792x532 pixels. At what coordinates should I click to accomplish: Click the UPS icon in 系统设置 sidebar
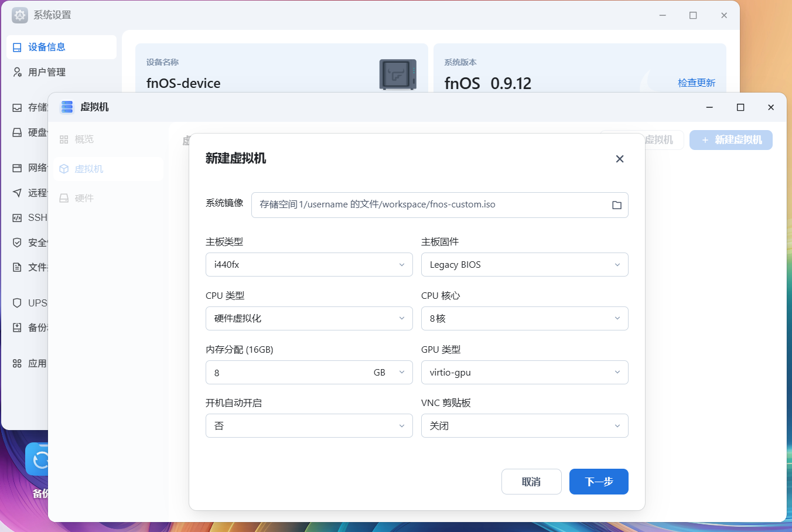[17, 303]
